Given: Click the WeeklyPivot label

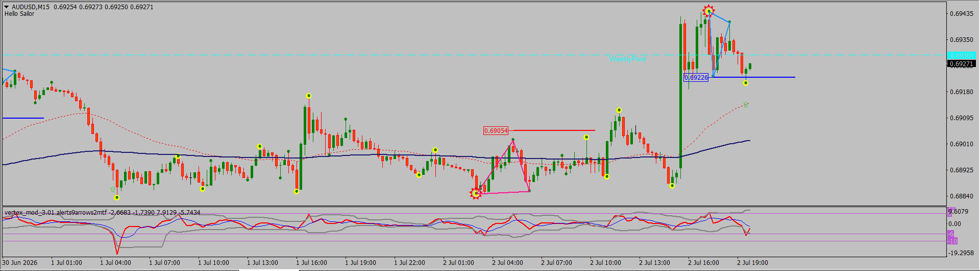Looking at the screenshot, I should [627, 59].
